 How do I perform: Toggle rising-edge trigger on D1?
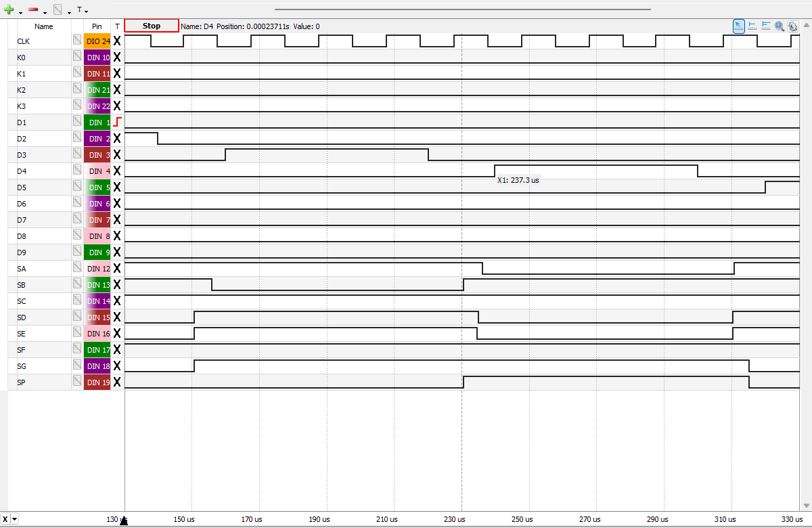[x=117, y=122]
